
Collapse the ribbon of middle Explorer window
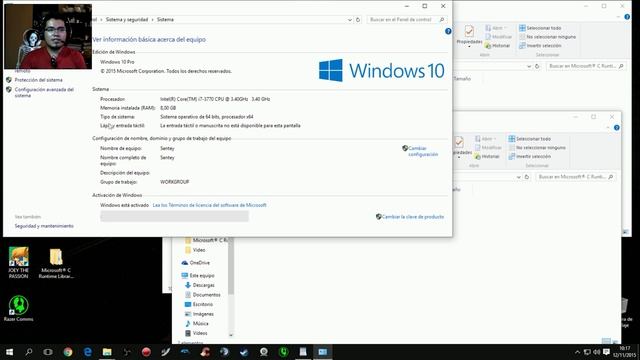pos(608,128)
